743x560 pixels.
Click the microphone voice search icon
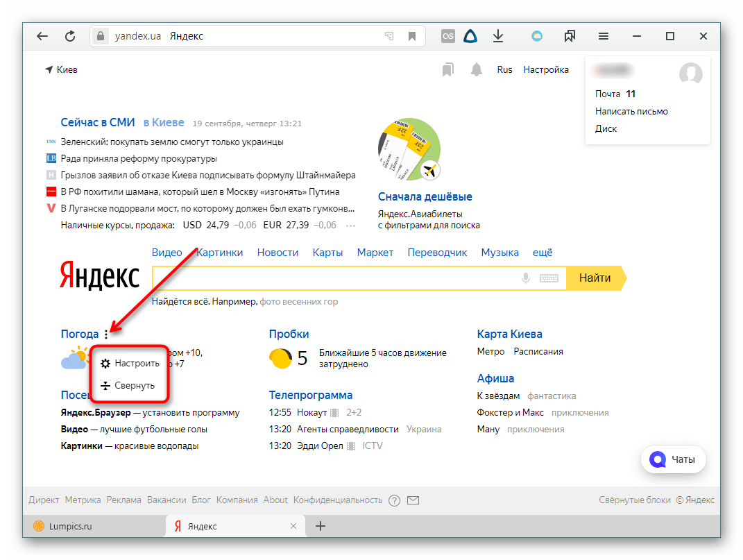526,278
